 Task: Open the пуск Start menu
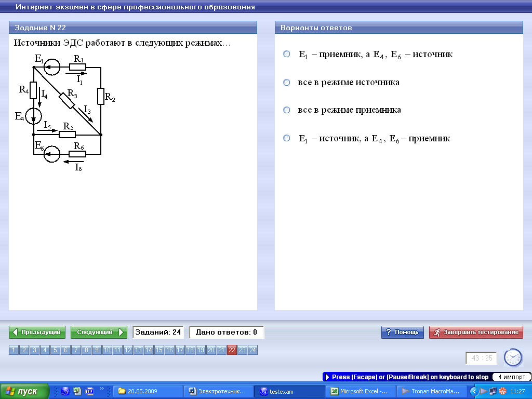click(x=24, y=392)
